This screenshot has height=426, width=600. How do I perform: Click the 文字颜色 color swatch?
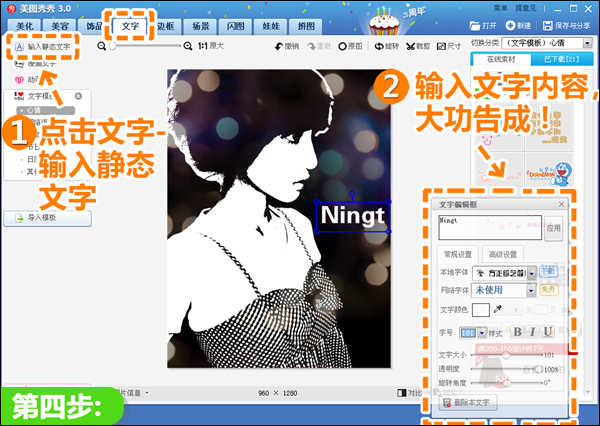click(481, 310)
